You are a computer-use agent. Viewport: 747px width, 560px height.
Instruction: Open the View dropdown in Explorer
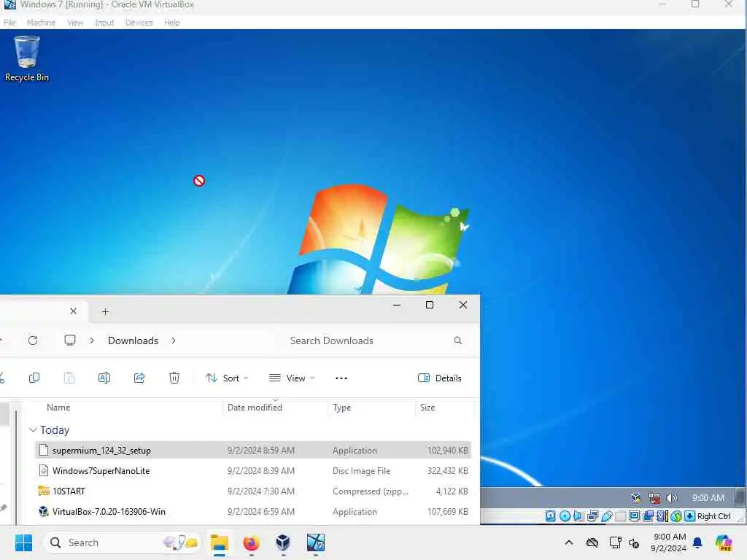(292, 378)
